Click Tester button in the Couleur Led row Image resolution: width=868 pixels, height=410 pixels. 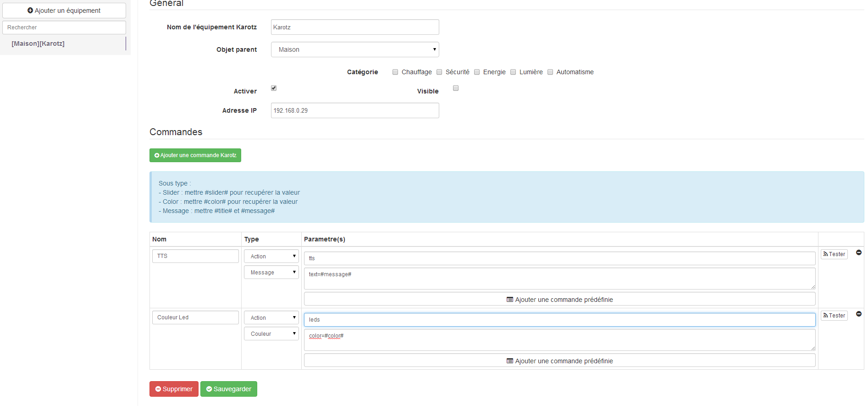(x=834, y=316)
